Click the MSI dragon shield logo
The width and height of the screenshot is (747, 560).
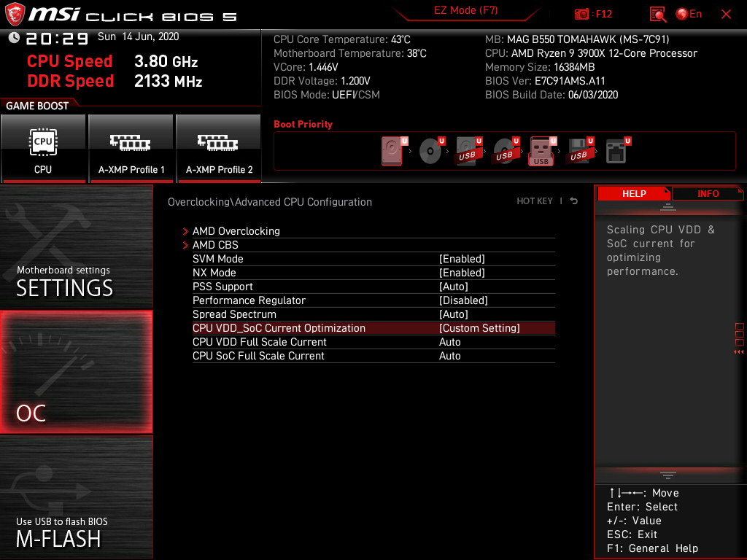pos(15,14)
